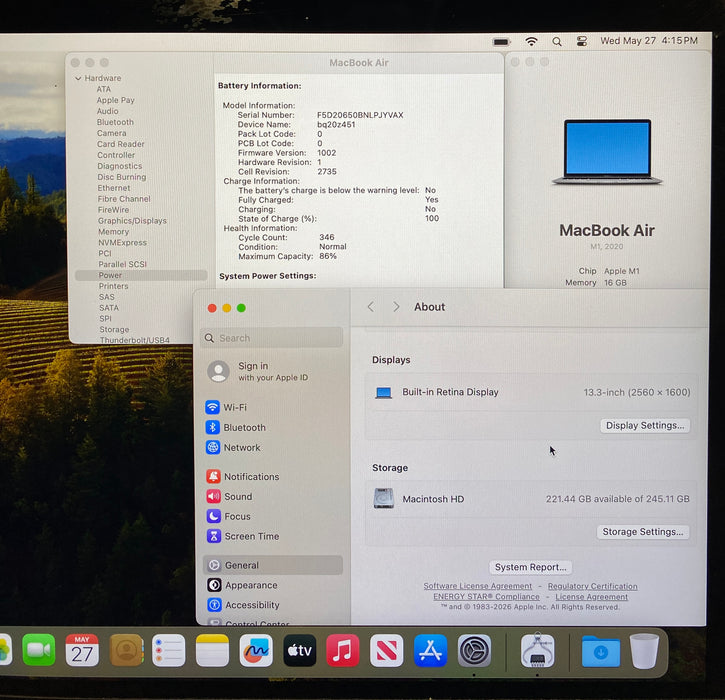Launch Freeform app from the Dock
725x700 pixels.
(x=256, y=650)
